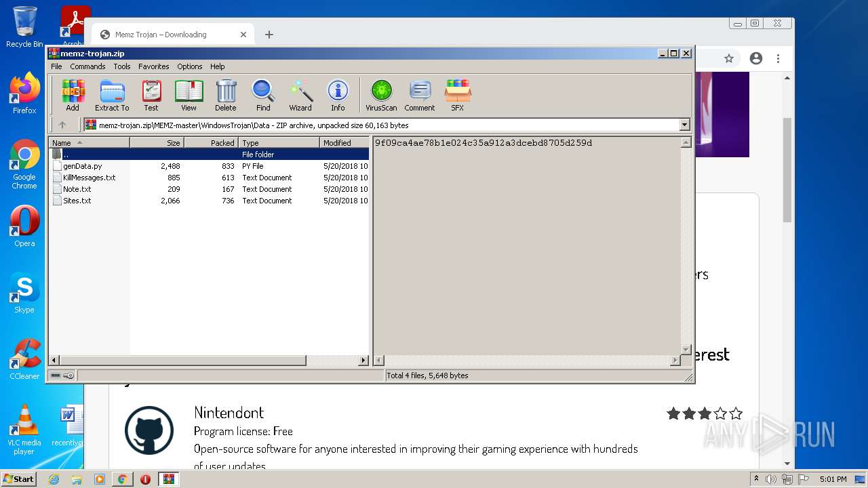
Task: Open the Google Chrome desktop shortcut
Action: [24, 164]
